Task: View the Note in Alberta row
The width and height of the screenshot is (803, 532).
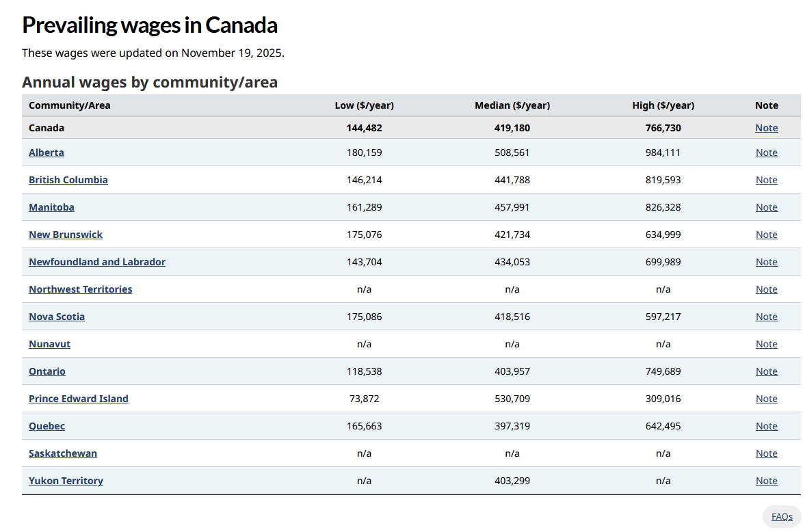Action: [x=766, y=152]
